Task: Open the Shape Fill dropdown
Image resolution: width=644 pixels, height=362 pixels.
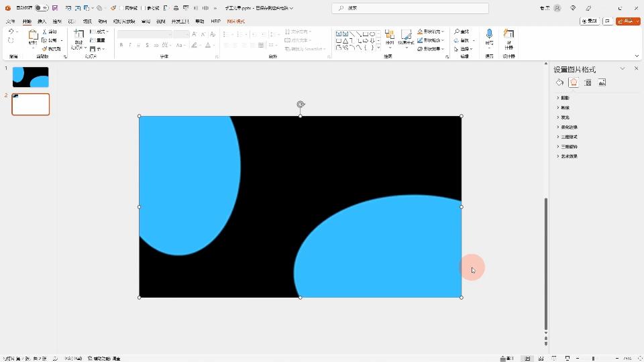Action: coord(430,32)
